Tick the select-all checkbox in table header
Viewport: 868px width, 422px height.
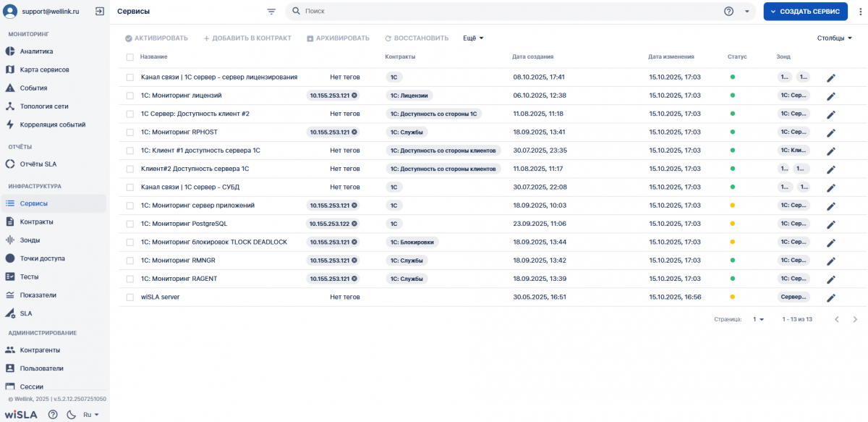point(130,56)
